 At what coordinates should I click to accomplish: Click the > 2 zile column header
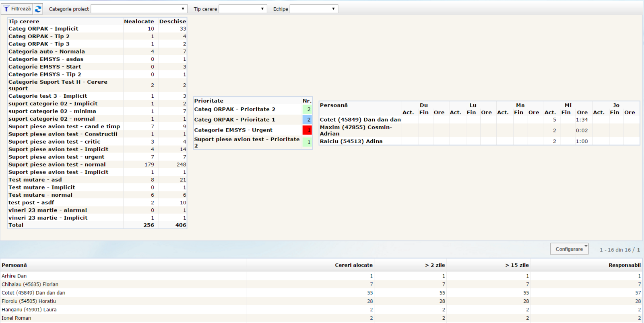point(435,265)
